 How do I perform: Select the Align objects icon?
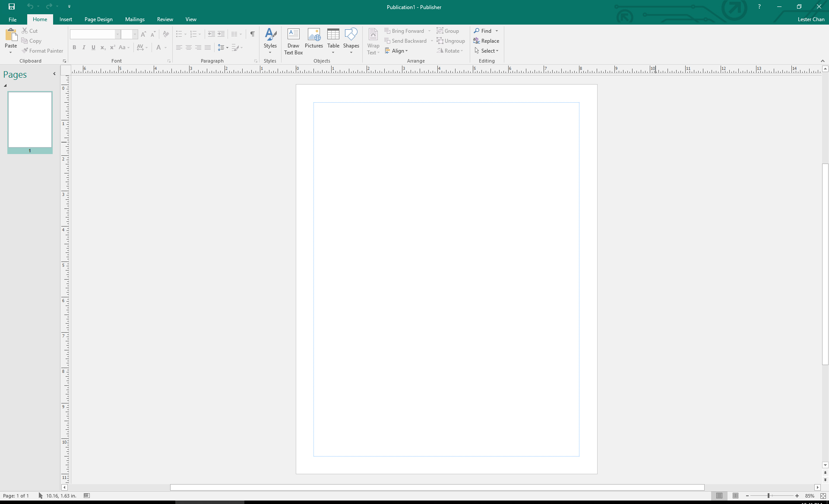coord(397,50)
